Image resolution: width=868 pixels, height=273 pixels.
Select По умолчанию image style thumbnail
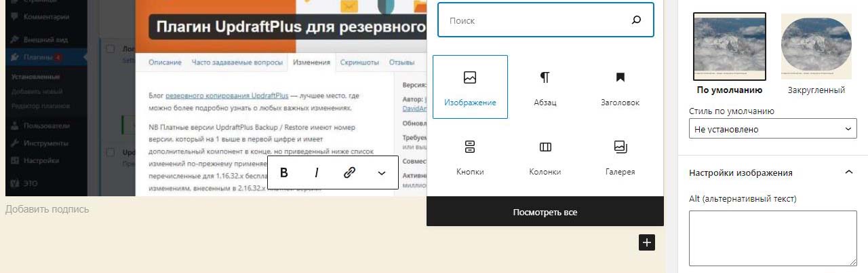(x=730, y=47)
